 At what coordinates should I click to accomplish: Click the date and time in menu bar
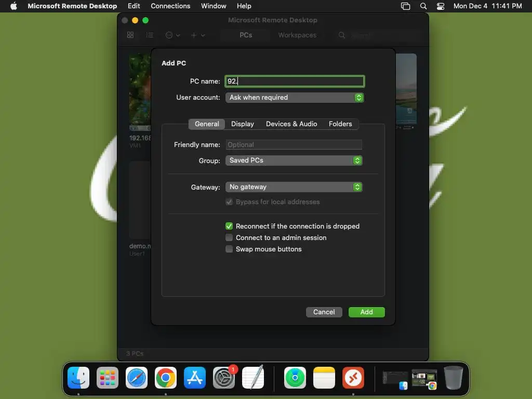click(x=487, y=6)
